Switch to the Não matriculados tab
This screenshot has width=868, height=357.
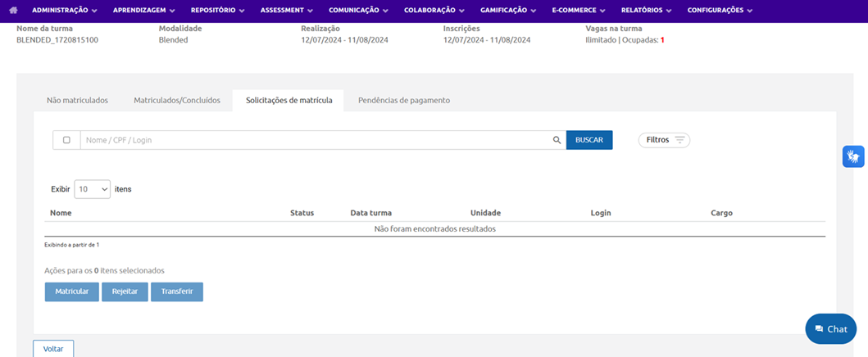(77, 101)
